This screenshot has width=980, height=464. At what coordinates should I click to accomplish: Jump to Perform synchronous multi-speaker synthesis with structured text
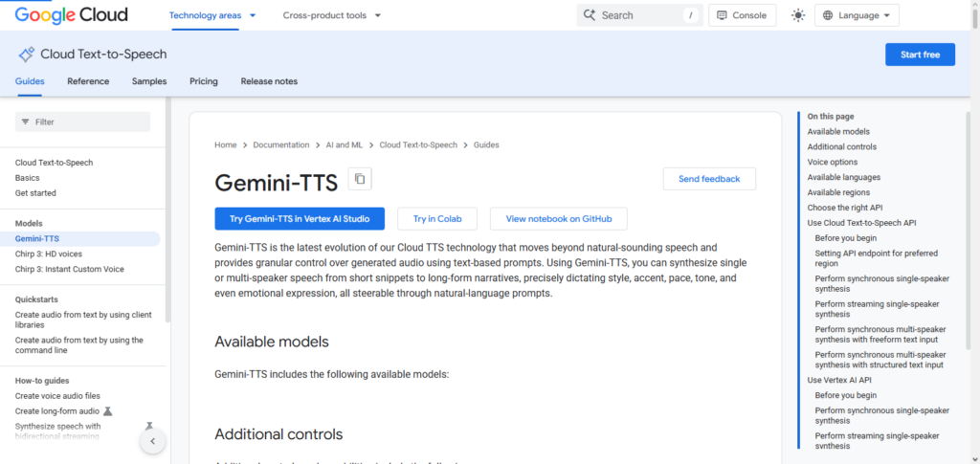click(x=880, y=360)
